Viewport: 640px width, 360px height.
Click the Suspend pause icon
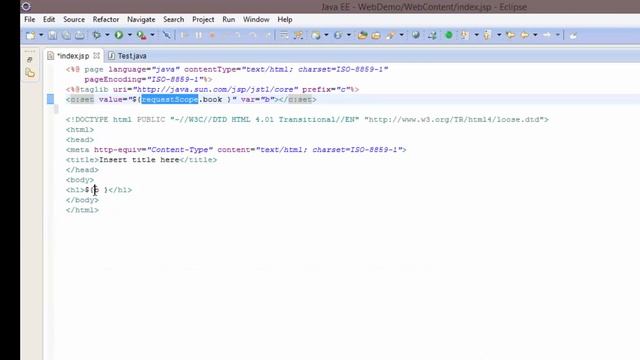[x=199, y=36]
